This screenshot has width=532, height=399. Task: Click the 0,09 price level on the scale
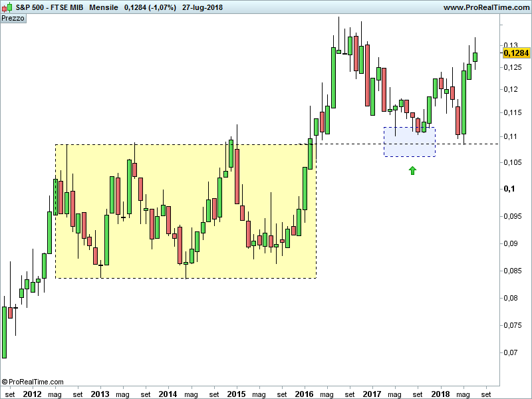click(511, 243)
